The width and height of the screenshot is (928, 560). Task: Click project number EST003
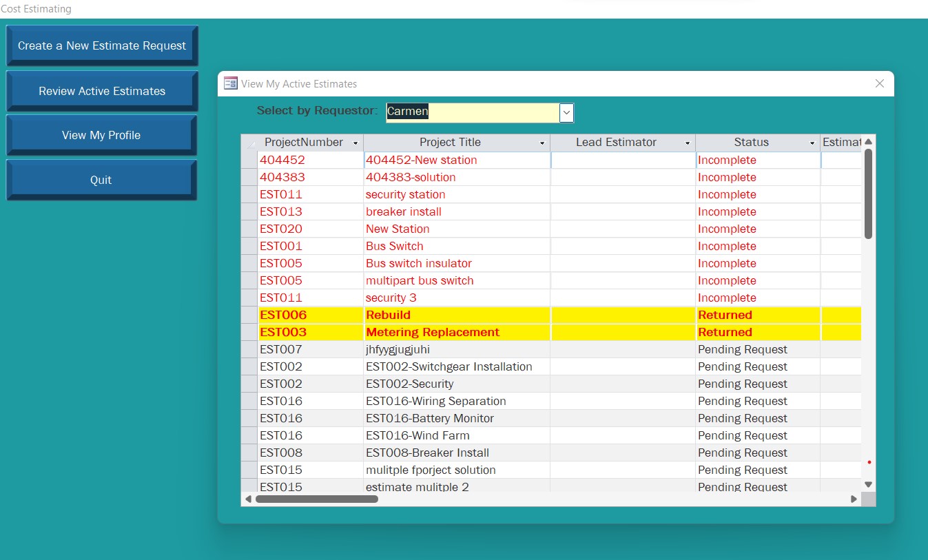(x=283, y=332)
